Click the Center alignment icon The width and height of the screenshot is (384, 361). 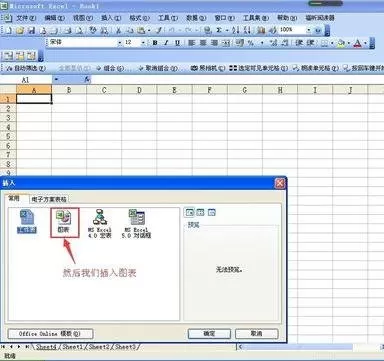coord(203,43)
